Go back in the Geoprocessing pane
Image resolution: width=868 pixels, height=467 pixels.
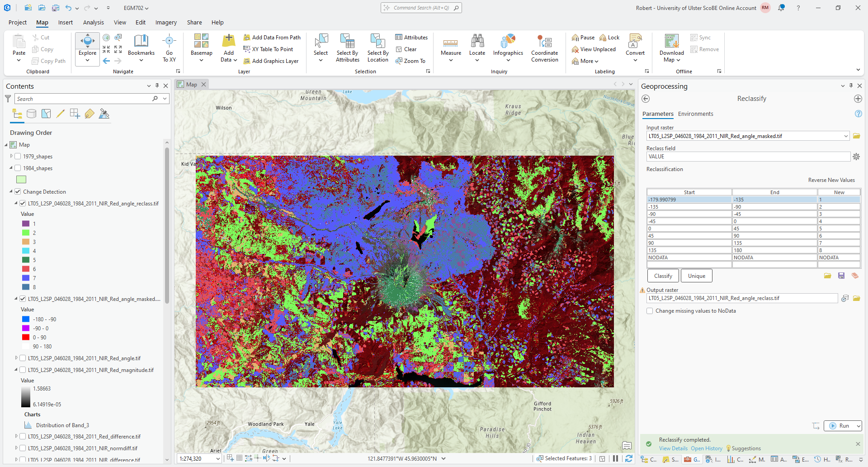pyautogui.click(x=646, y=99)
